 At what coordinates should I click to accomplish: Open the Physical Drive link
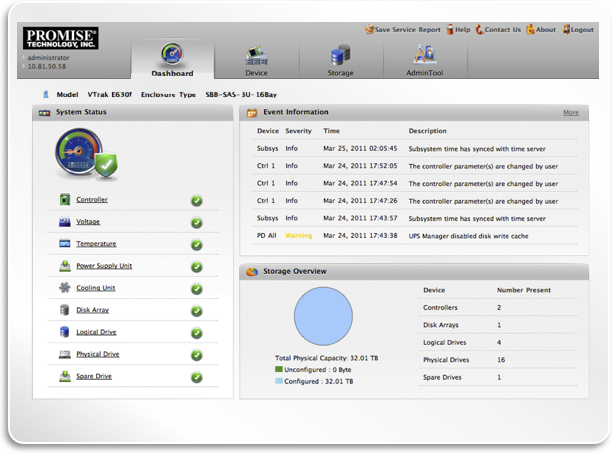point(98,354)
